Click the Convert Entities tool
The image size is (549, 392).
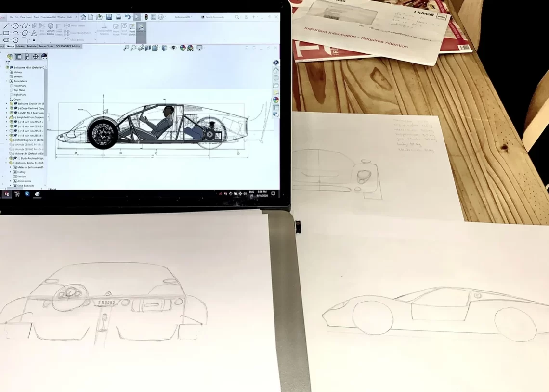coord(51,31)
